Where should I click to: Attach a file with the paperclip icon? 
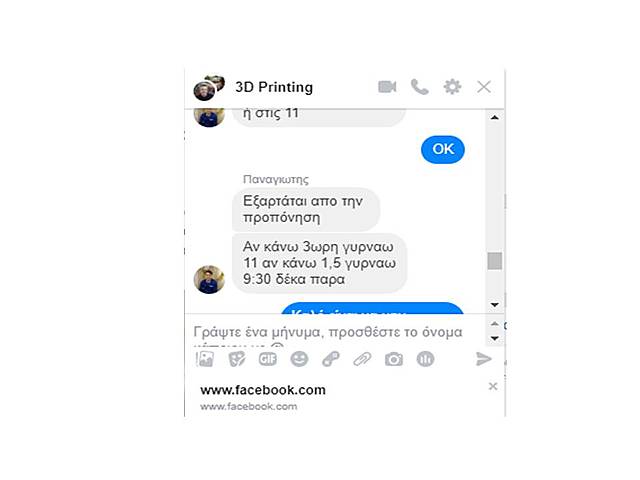(x=362, y=359)
